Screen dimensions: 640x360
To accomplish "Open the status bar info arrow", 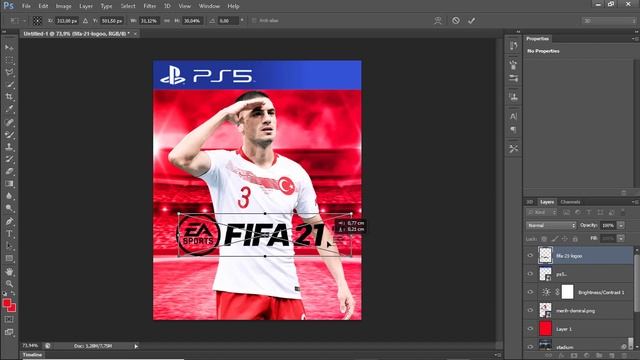I will point(136,346).
